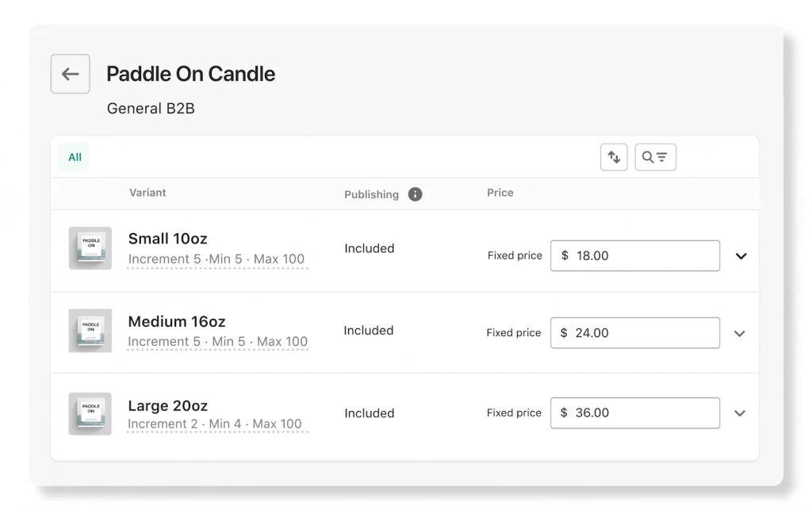This screenshot has width=812, height=510.
Task: Click the Price column header
Action: 500,192
